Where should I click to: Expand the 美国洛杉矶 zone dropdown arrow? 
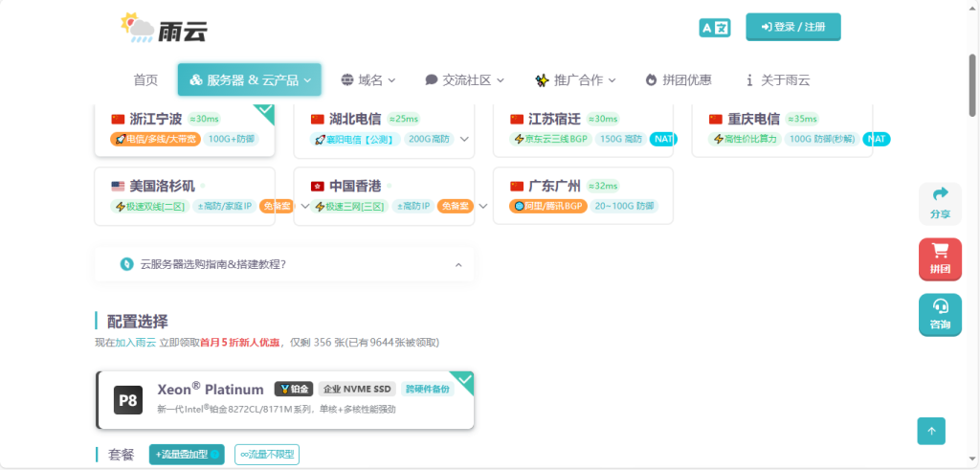click(305, 206)
